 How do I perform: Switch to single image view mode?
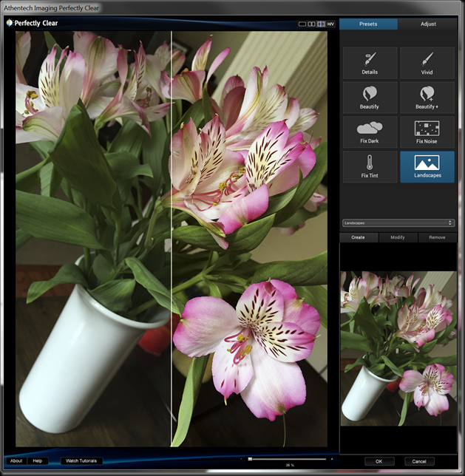pyautogui.click(x=302, y=24)
